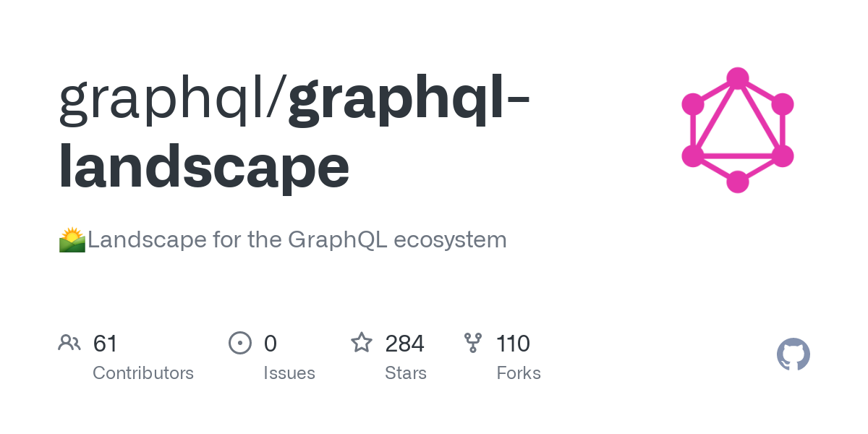Click the star icon
Screen dimensions: 868x434
(362, 342)
